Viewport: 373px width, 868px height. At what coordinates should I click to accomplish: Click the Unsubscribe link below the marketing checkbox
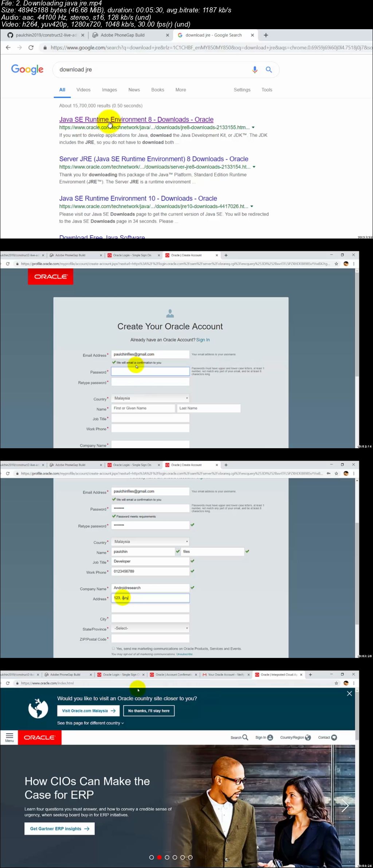coord(185,654)
